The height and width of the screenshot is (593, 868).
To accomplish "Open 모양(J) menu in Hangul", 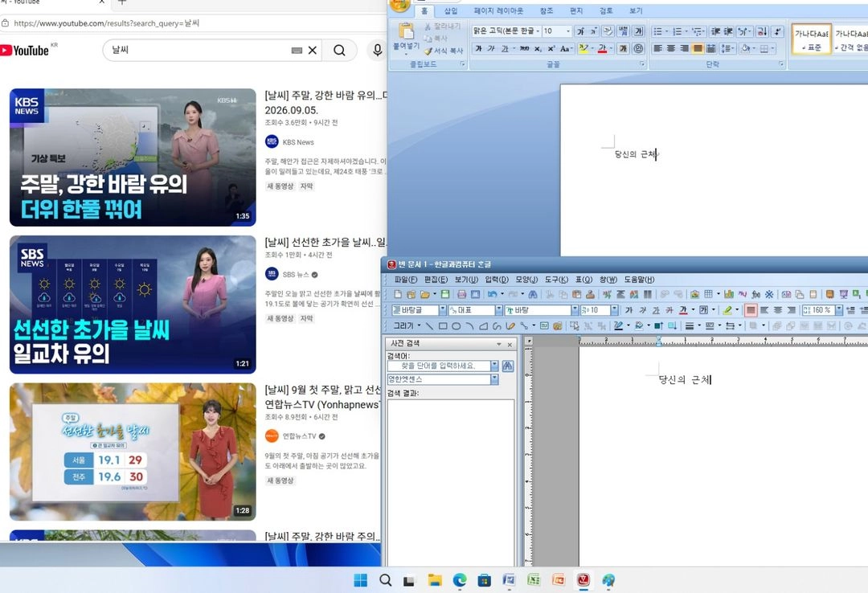I will pos(526,280).
